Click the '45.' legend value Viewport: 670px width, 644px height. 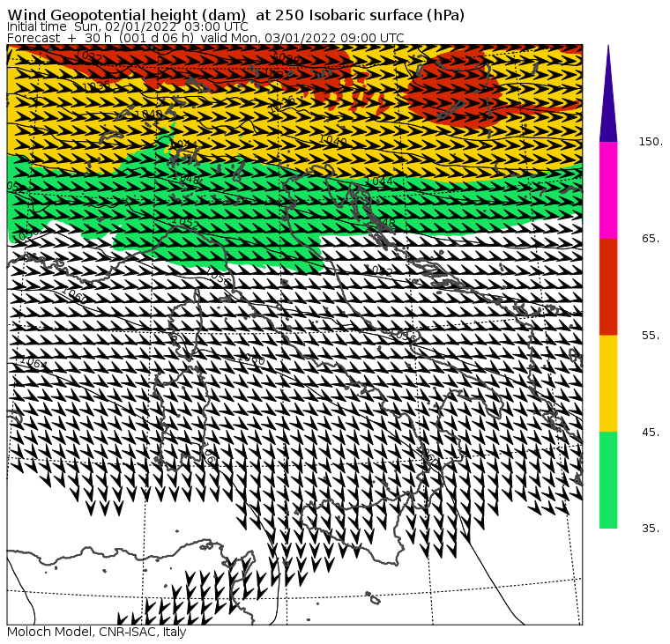click(651, 433)
